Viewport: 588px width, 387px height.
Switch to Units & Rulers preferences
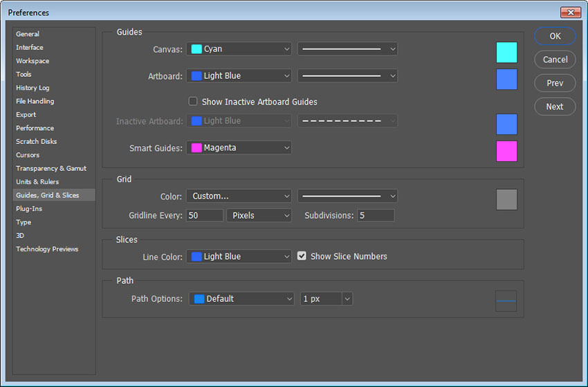[37, 182]
